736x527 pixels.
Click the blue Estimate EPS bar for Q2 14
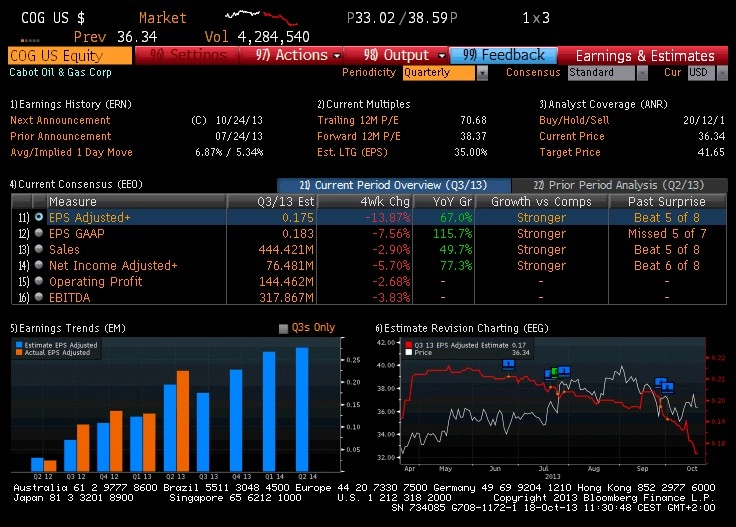pyautogui.click(x=302, y=409)
